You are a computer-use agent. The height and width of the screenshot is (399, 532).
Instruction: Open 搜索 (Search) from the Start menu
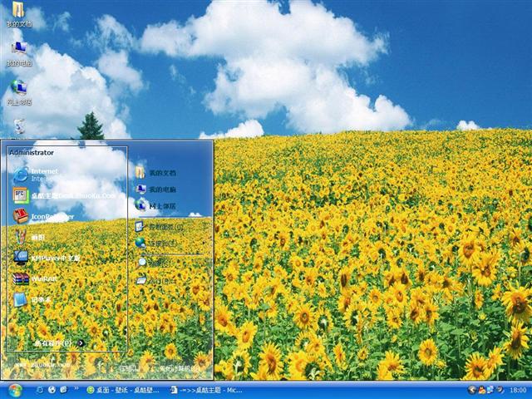click(155, 262)
